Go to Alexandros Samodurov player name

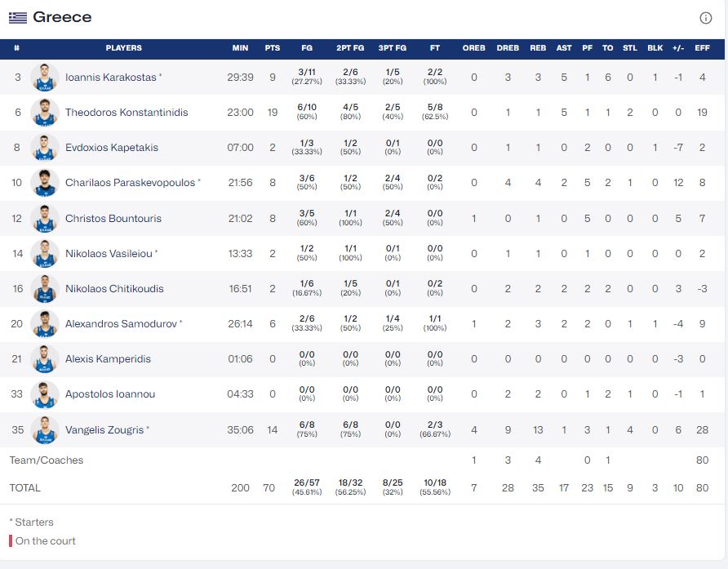[x=121, y=324]
